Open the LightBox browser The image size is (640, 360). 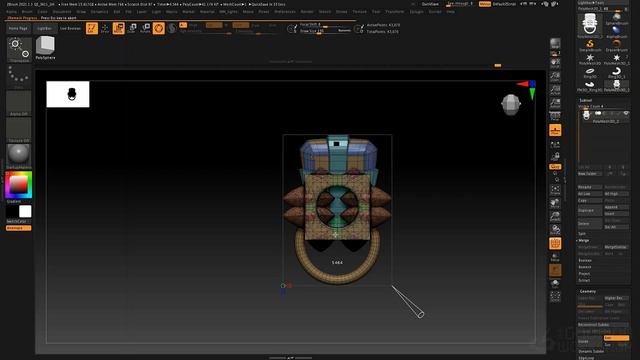click(44, 29)
